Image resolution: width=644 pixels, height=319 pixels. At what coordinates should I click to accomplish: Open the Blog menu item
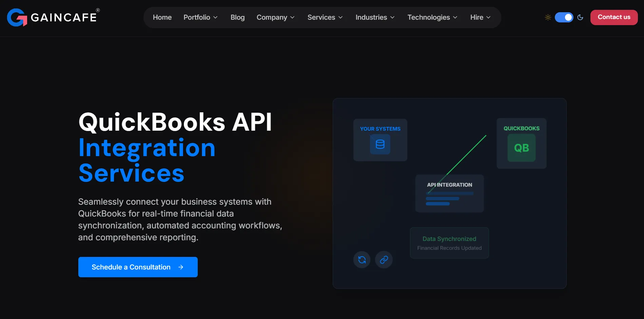click(x=237, y=17)
